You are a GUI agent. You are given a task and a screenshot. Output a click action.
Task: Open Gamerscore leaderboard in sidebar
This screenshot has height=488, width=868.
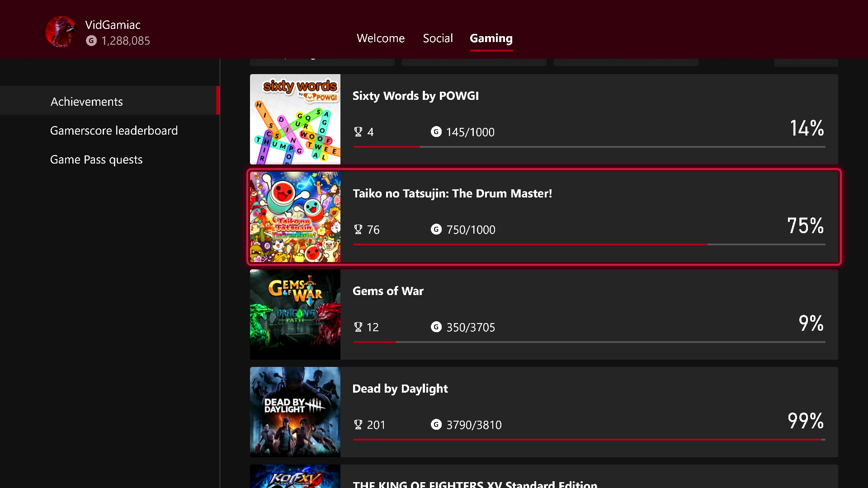click(x=114, y=131)
